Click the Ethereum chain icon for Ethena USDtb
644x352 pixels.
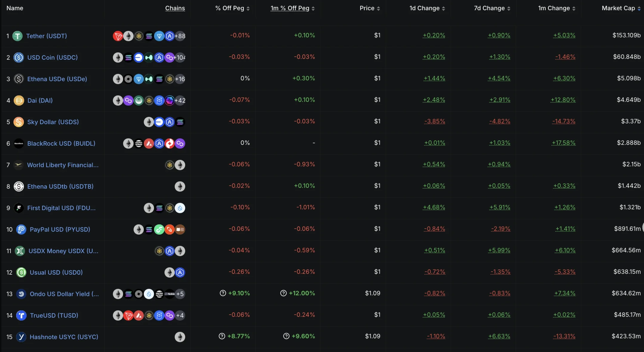(x=180, y=187)
